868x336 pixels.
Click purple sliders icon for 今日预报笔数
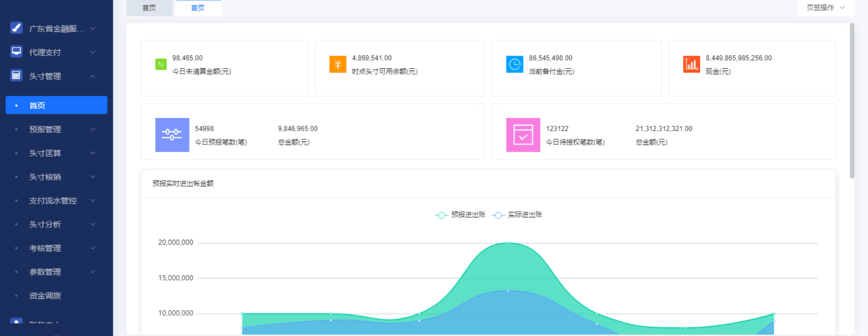pos(172,135)
